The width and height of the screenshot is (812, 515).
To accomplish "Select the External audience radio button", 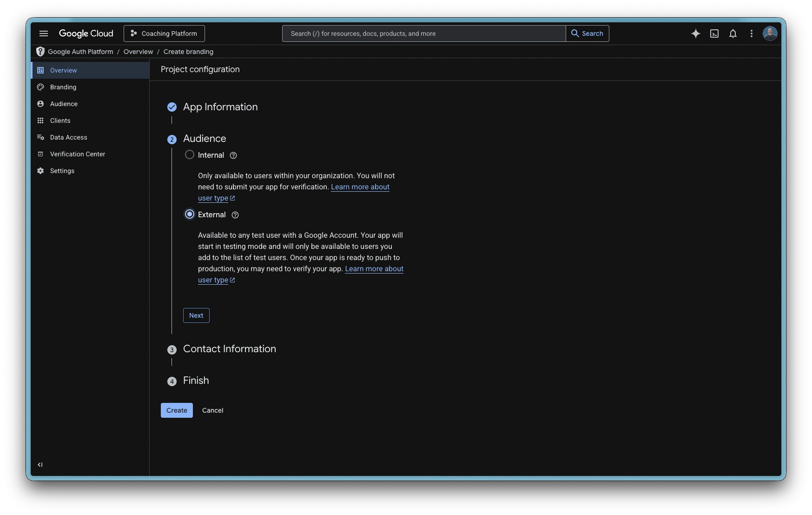I will coord(190,214).
